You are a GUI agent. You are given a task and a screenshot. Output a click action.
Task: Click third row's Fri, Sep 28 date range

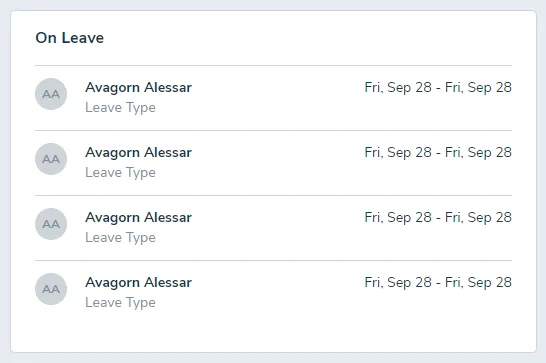pyautogui.click(x=438, y=218)
